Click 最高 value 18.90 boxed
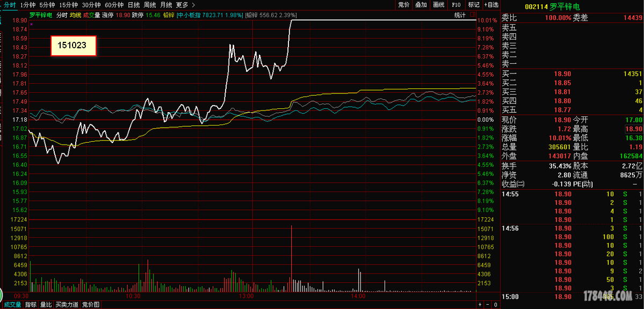 pos(633,129)
